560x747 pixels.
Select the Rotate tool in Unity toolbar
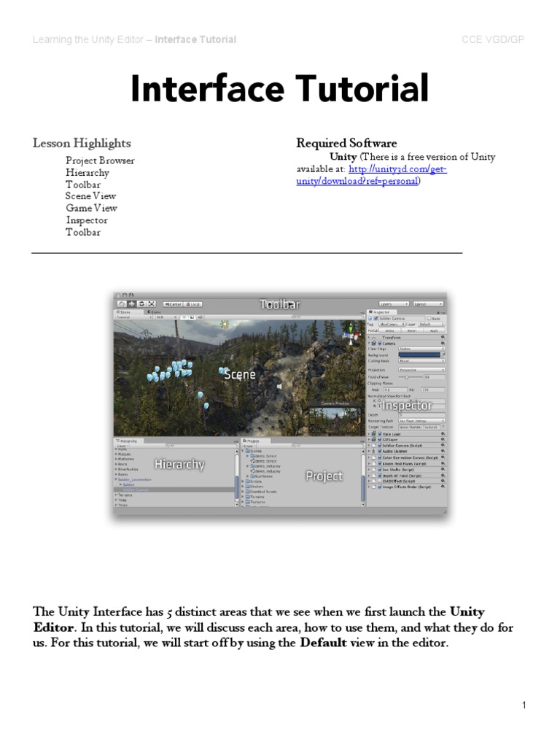[141, 304]
